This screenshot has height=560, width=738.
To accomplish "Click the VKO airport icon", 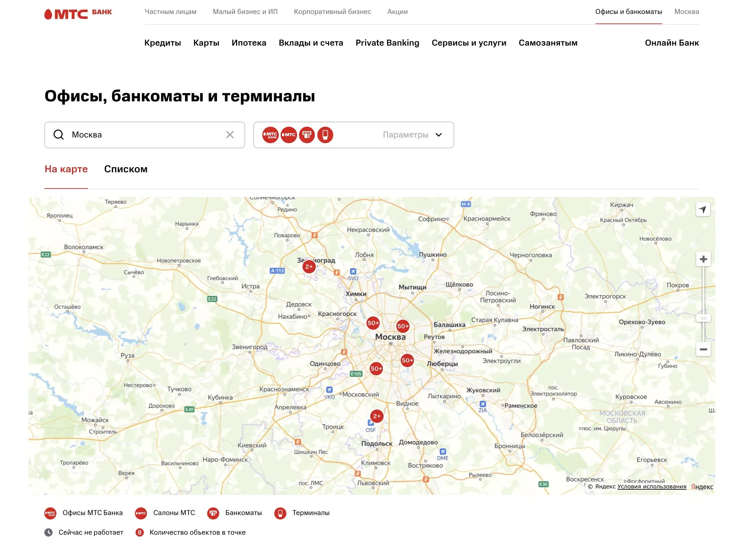I will (329, 390).
